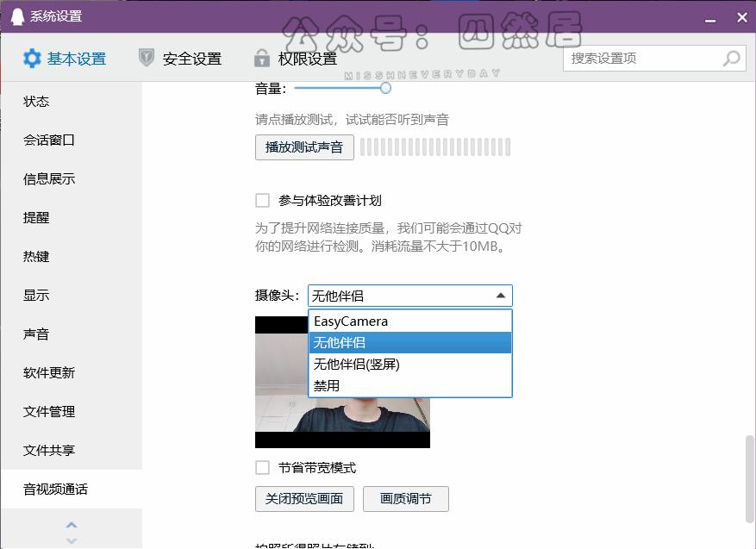Close the 系统设置 window
Viewport: 756px width, 549px height.
[742, 17]
